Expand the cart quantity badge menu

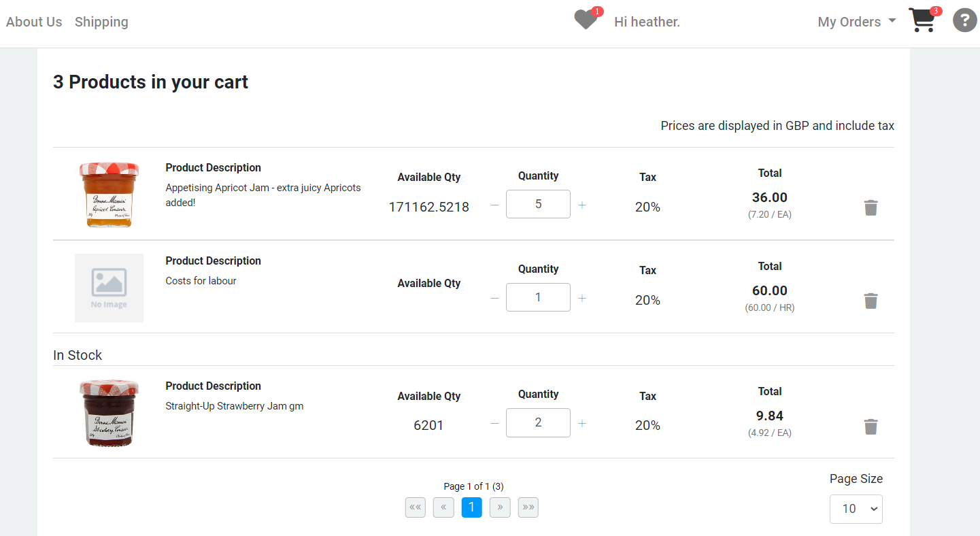(936, 11)
